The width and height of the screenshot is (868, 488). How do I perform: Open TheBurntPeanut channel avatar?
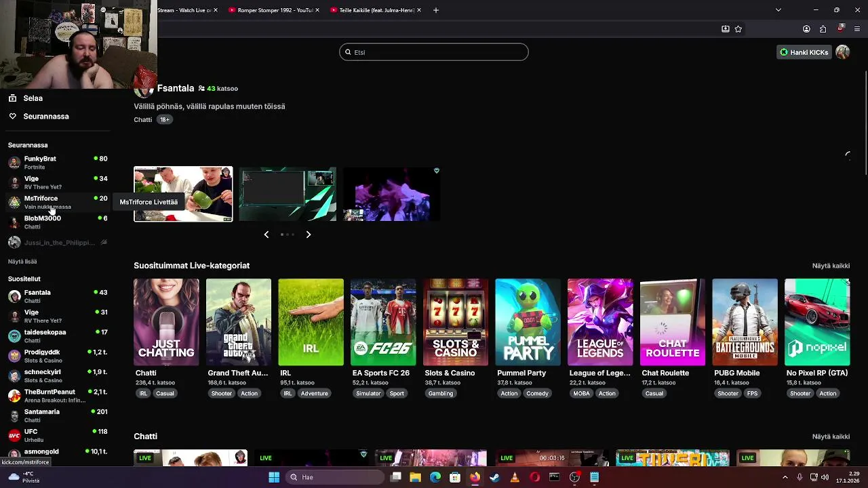[14, 396]
